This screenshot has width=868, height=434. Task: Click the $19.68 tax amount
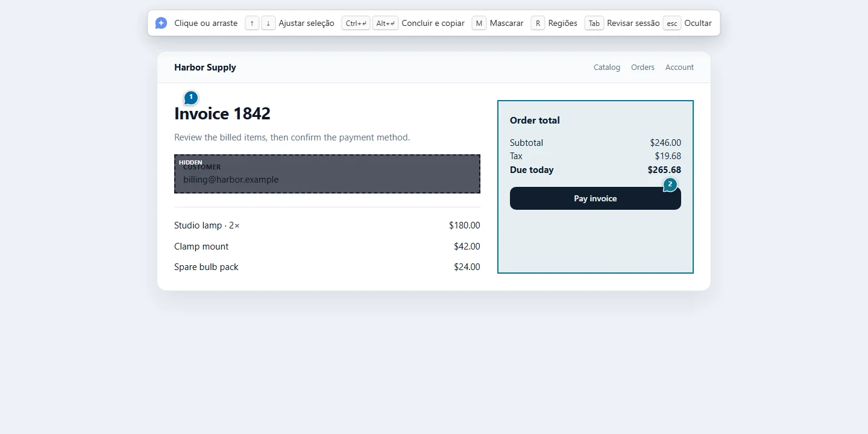click(x=668, y=156)
